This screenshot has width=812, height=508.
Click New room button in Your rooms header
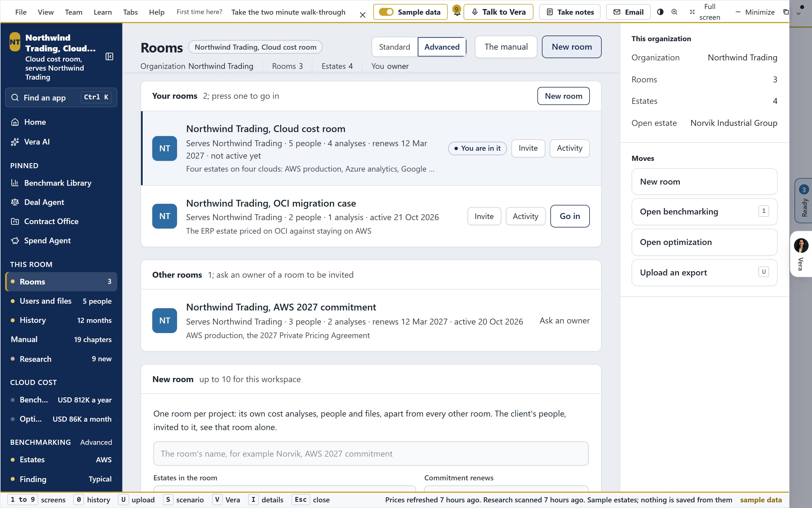[x=563, y=96]
